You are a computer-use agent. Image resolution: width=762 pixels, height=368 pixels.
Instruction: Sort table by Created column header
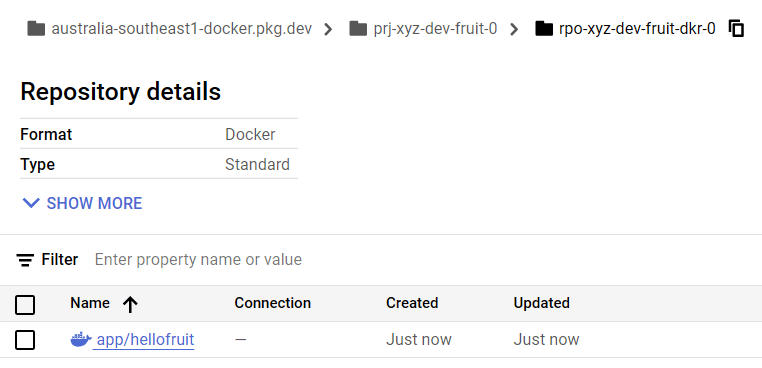[412, 303]
